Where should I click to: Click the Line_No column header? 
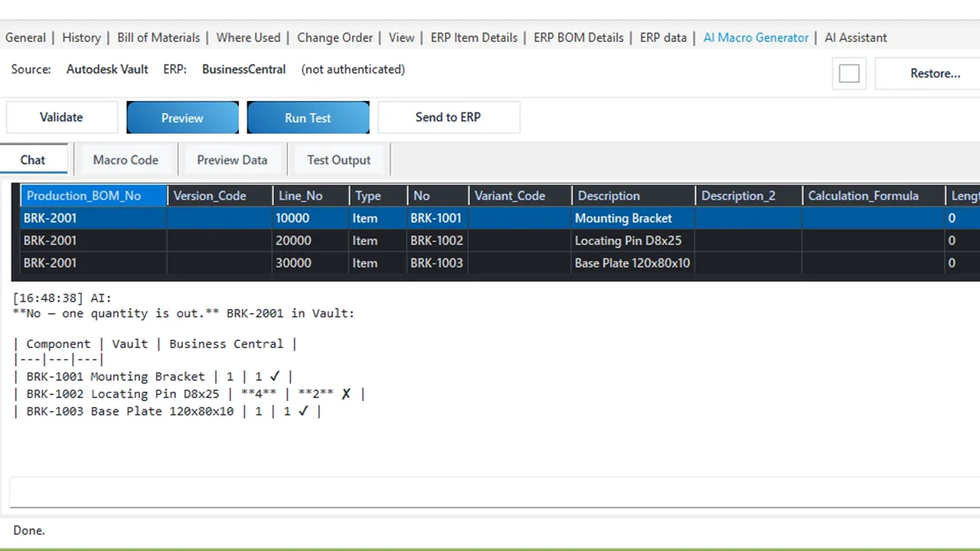(311, 196)
